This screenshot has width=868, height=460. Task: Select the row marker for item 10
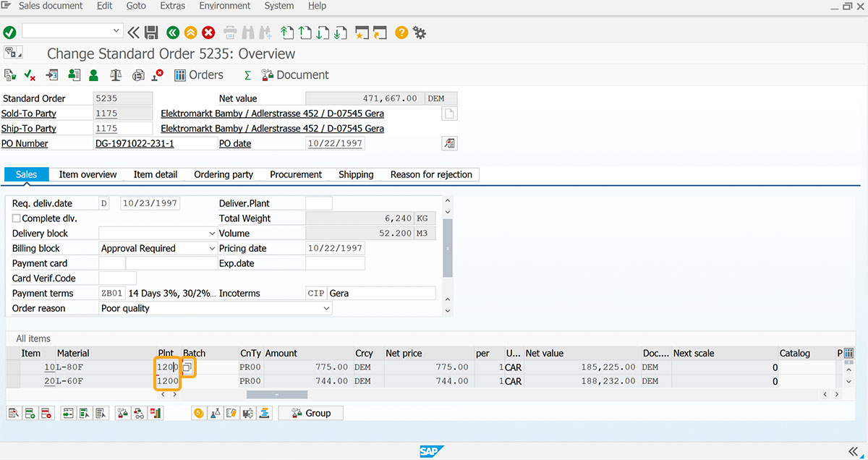(x=12, y=367)
